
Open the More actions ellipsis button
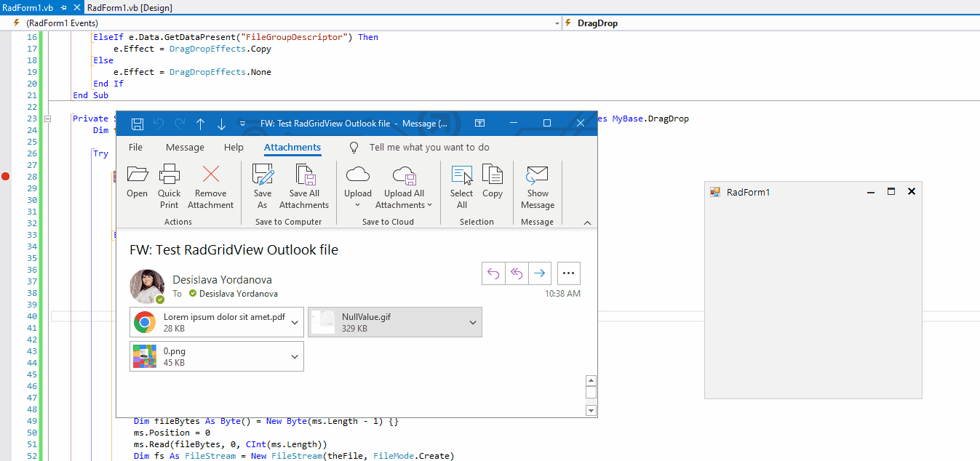coord(569,273)
